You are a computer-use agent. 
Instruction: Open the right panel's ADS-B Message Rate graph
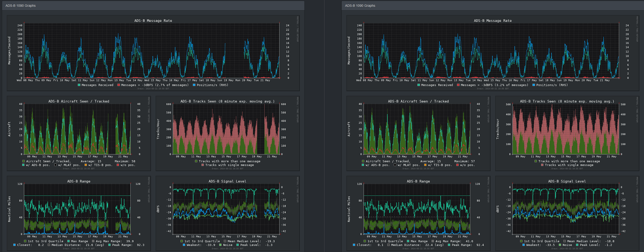[x=493, y=53]
